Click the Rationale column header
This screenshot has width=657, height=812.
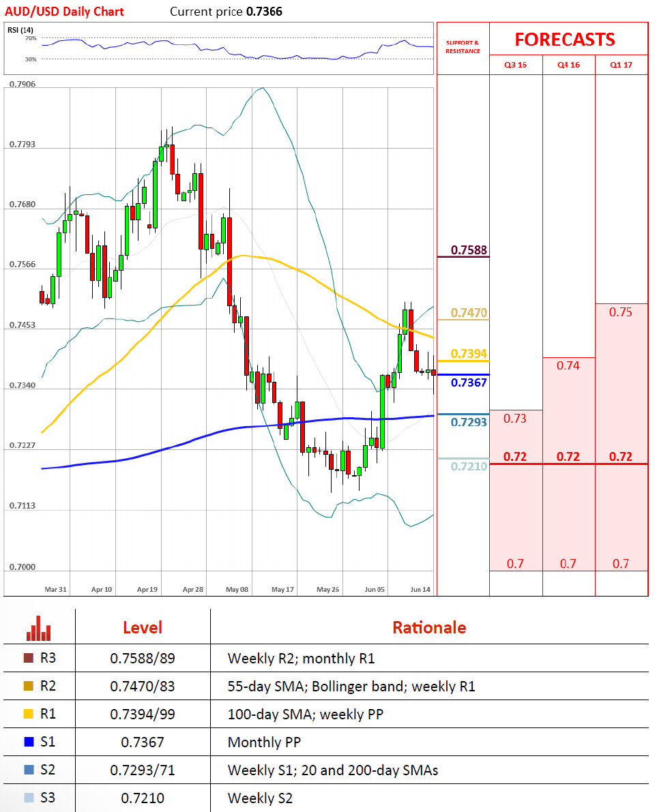429,628
